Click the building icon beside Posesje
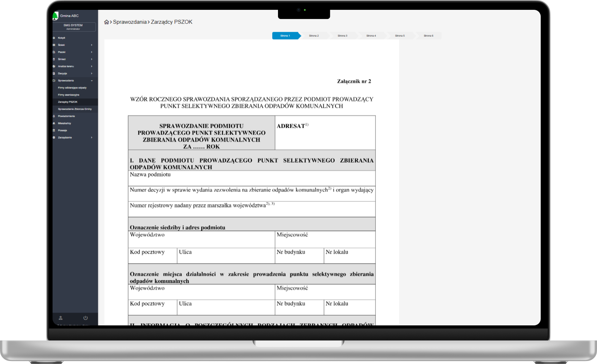The height and width of the screenshot is (364, 597). pyautogui.click(x=54, y=130)
